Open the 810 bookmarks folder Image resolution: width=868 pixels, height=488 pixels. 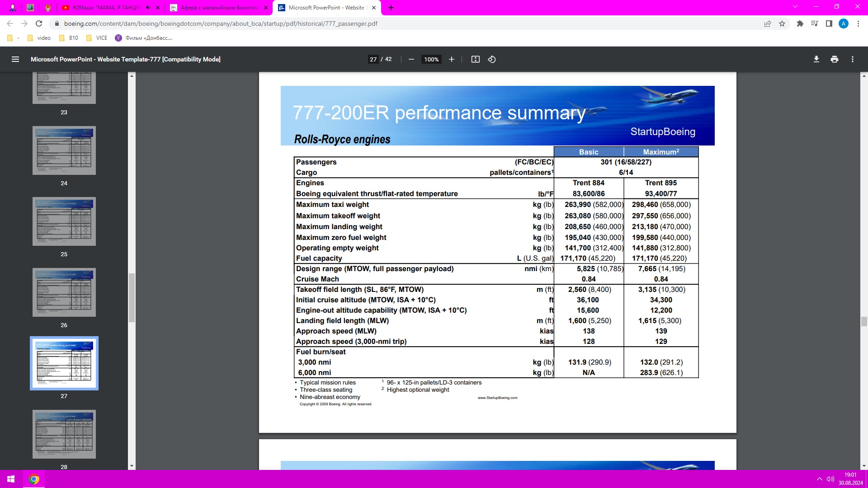69,38
